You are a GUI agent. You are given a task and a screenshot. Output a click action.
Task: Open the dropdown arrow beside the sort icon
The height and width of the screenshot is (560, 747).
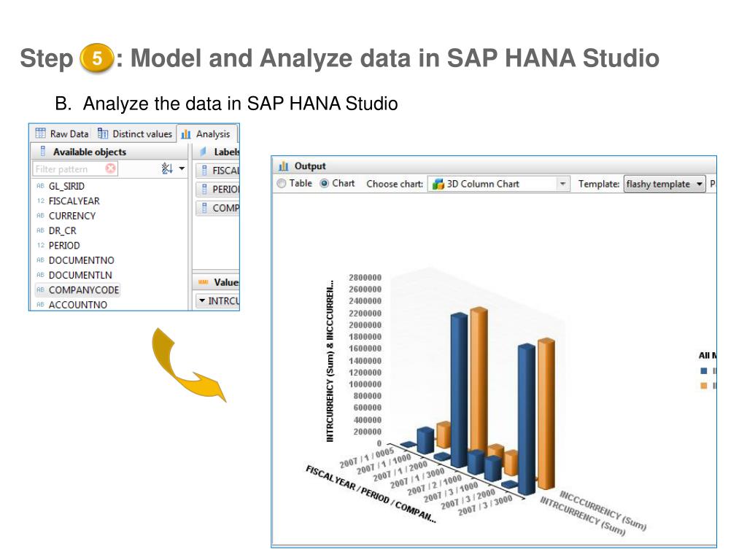coord(182,168)
